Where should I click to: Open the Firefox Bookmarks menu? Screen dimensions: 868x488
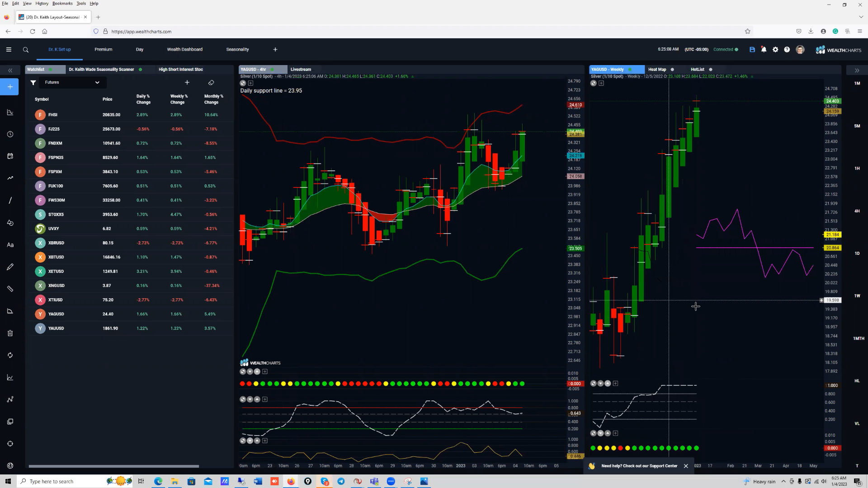(x=62, y=4)
